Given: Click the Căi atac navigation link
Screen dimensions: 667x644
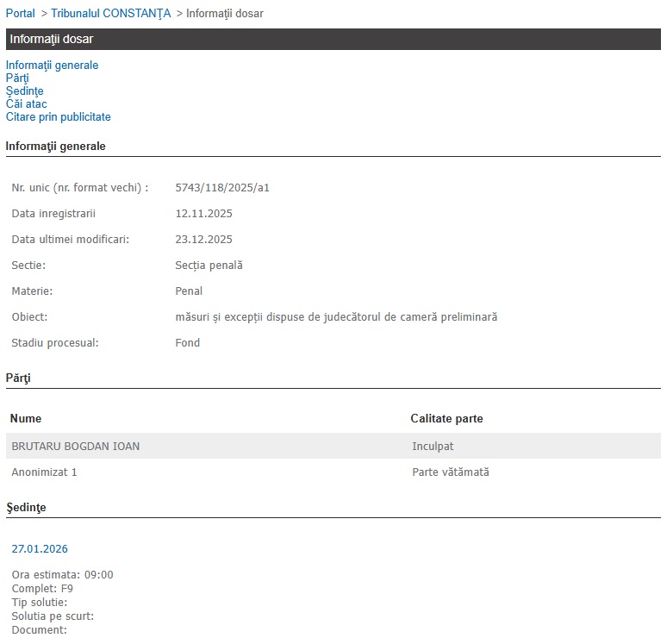Looking at the screenshot, I should [x=26, y=104].
